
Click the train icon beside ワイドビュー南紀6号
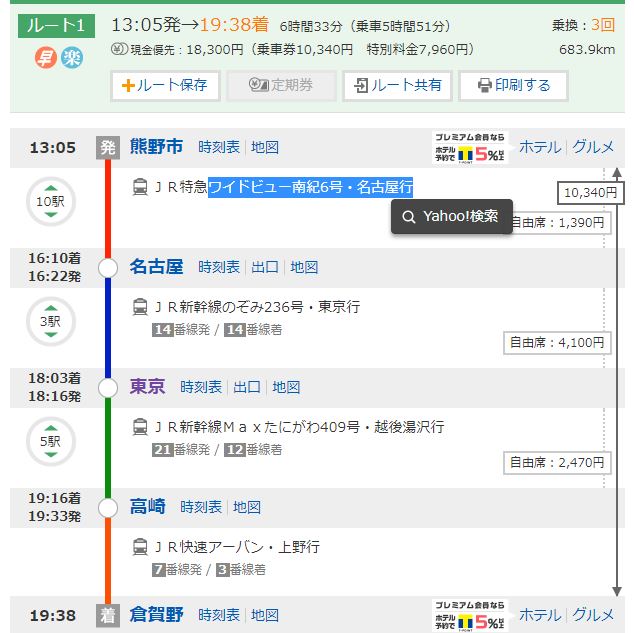click(141, 187)
